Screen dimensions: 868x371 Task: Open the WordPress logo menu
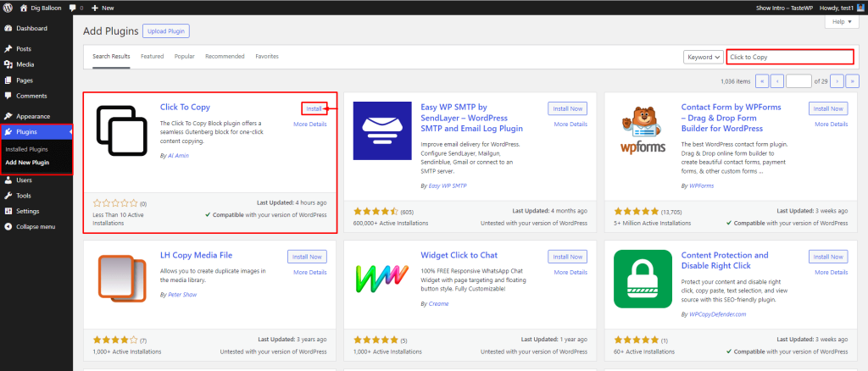(8, 8)
